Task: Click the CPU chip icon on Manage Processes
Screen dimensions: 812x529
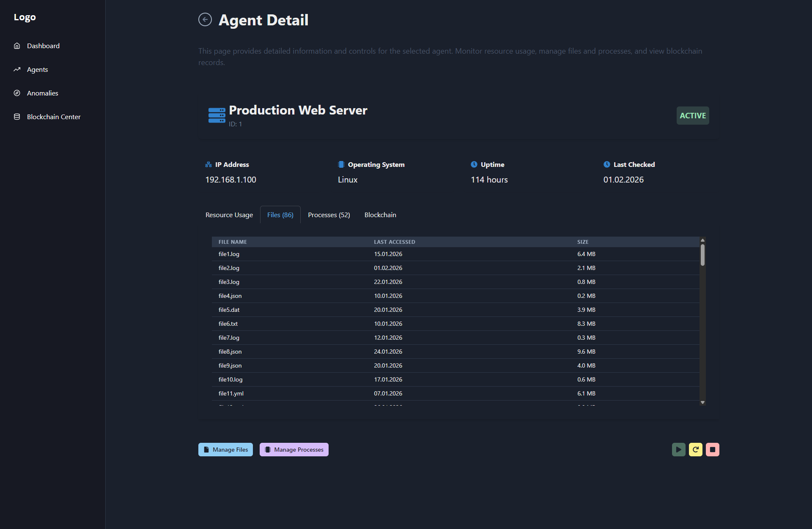Action: pos(267,449)
